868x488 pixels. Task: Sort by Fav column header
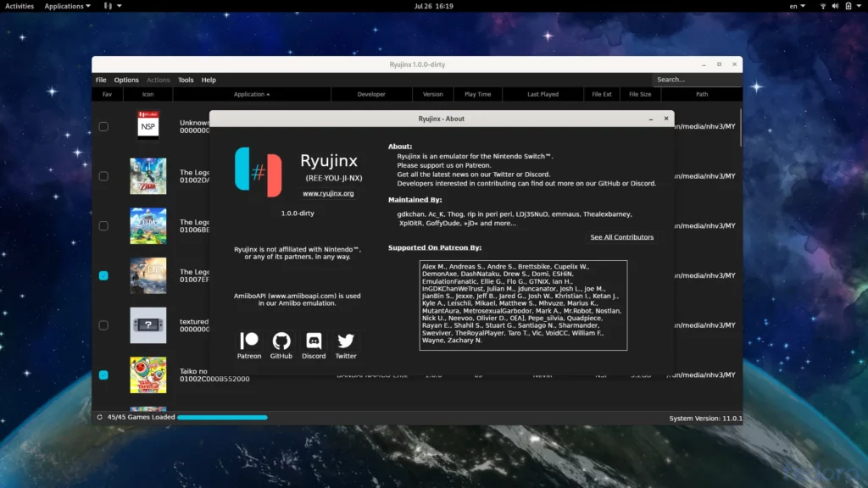coord(108,94)
